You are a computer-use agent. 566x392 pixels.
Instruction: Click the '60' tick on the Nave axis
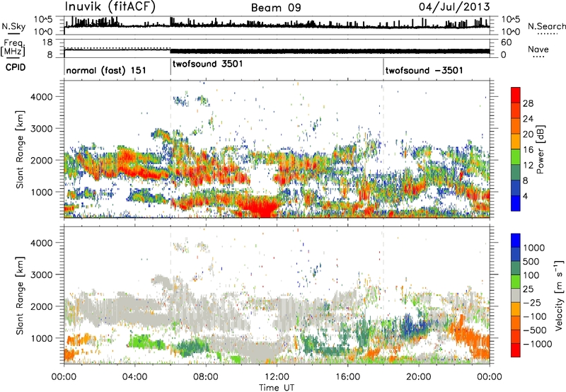point(506,42)
